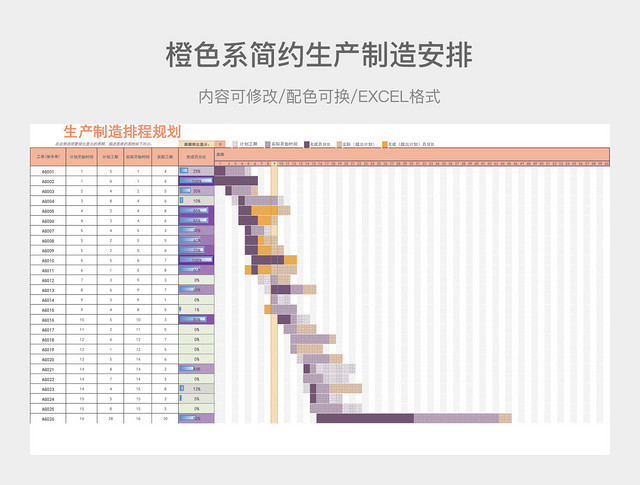Click the dark purple Gantt bar in row A0013
640x485 pixels.
click(281, 290)
